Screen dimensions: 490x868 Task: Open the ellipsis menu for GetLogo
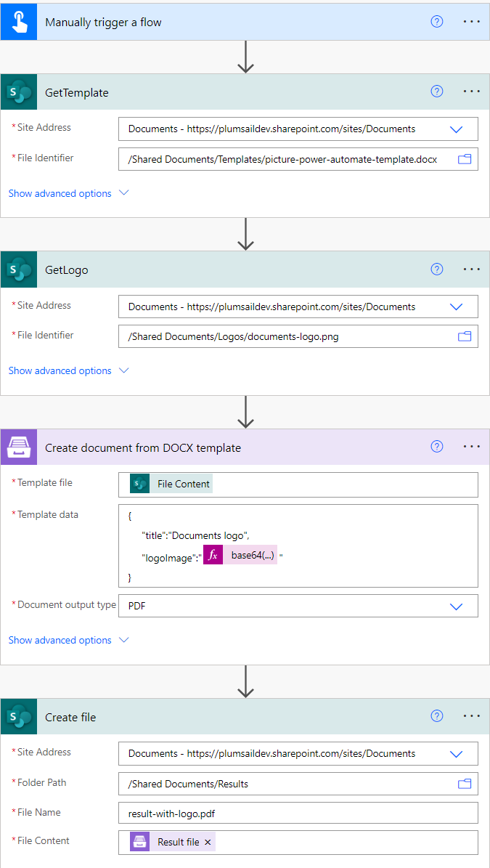click(472, 269)
